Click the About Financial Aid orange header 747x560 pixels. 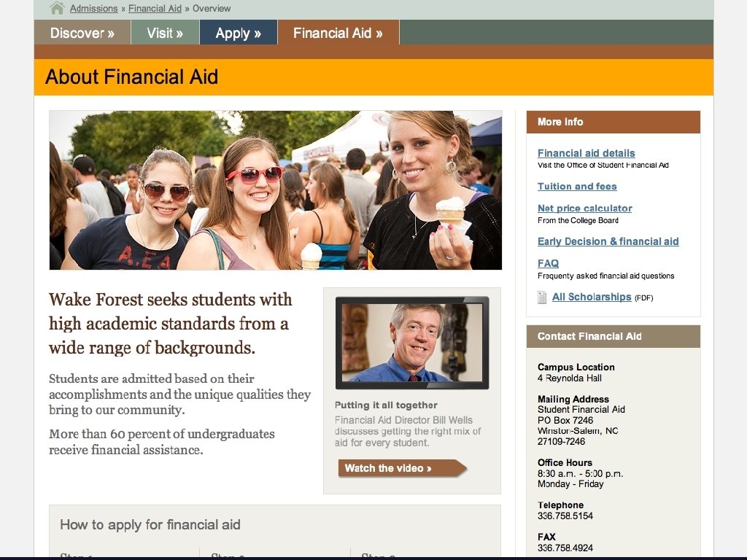373,77
